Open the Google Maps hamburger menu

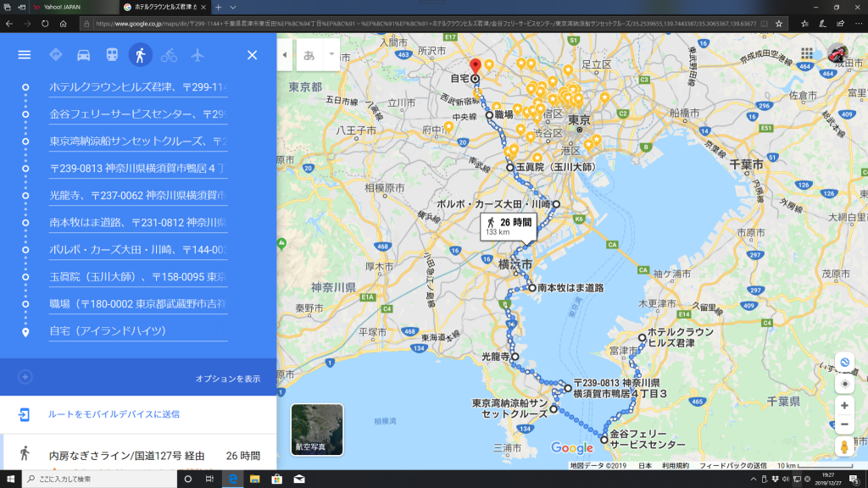click(x=25, y=55)
